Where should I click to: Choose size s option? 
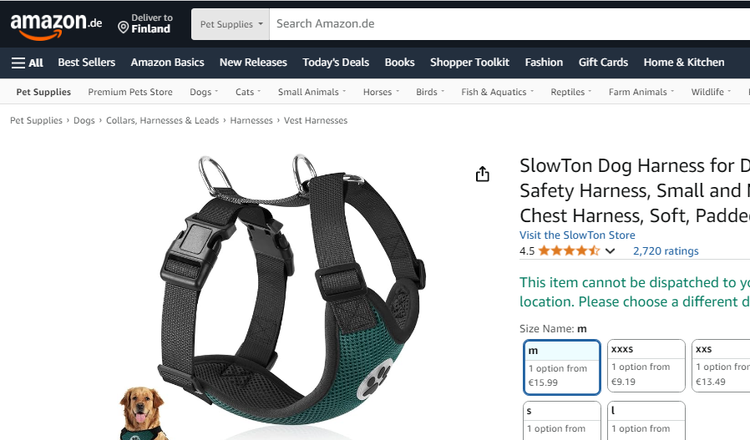[562, 421]
